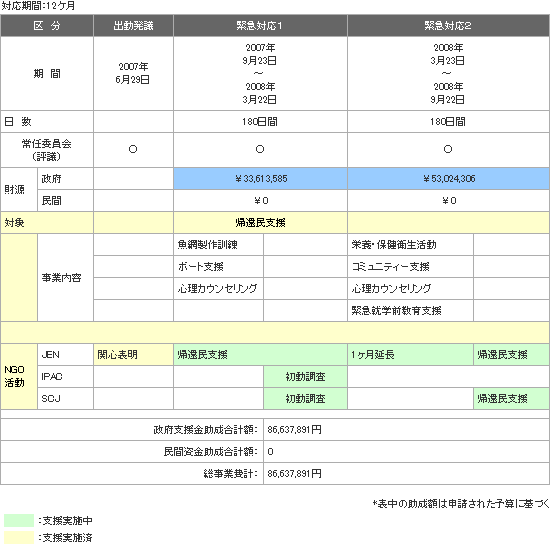Select the period cell starting 2007年 9月23日
Viewport: 552px width, 544px height.
[x=260, y=73]
